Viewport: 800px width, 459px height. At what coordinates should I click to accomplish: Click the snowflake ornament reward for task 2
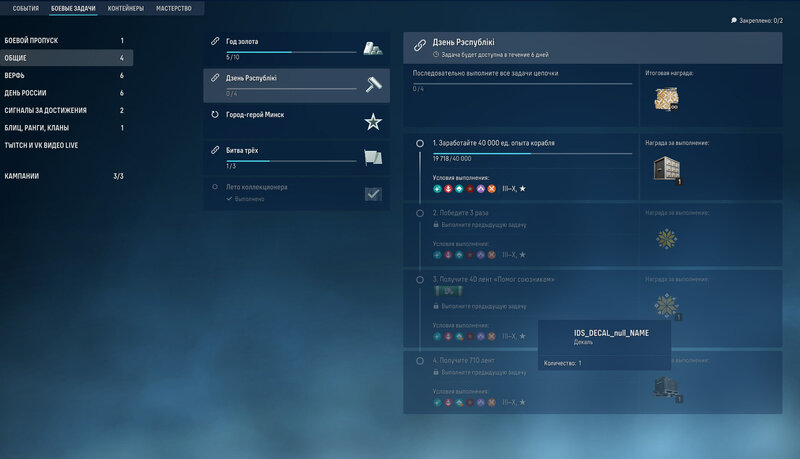(666, 239)
